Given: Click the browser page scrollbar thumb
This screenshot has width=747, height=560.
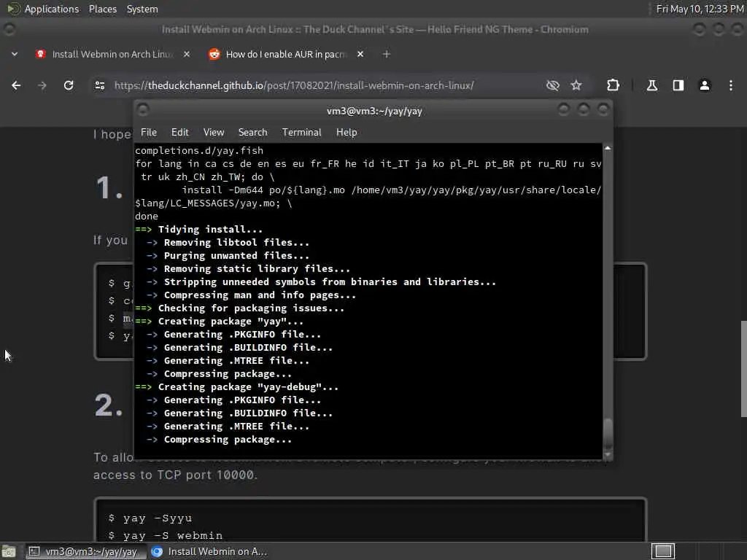Looking at the screenshot, I should pyautogui.click(x=743, y=368).
